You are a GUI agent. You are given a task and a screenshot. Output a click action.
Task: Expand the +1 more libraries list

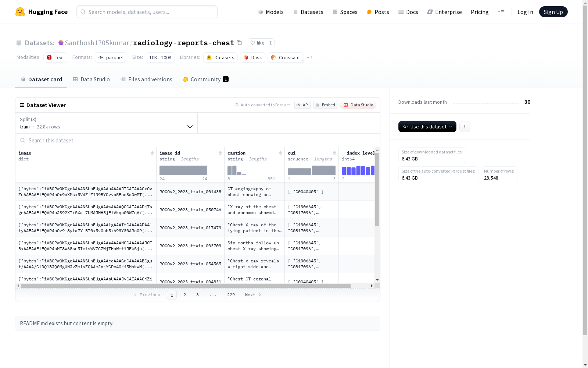(310, 57)
